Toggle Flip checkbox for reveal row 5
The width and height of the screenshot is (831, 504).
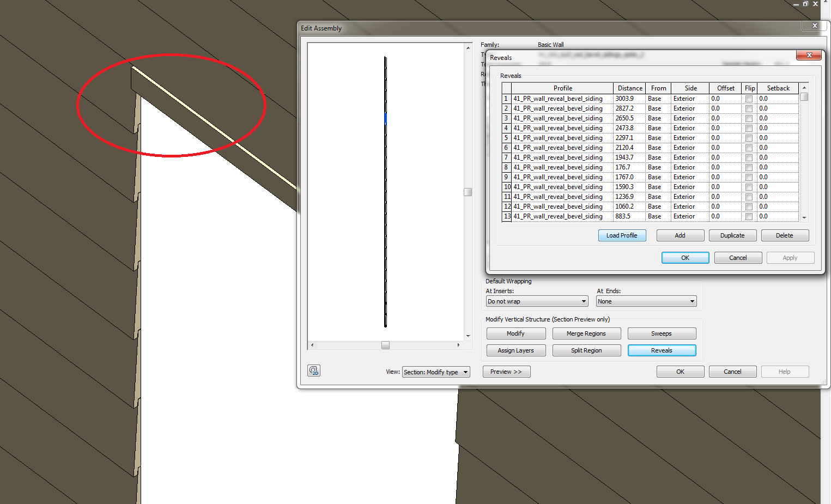pyautogui.click(x=749, y=138)
